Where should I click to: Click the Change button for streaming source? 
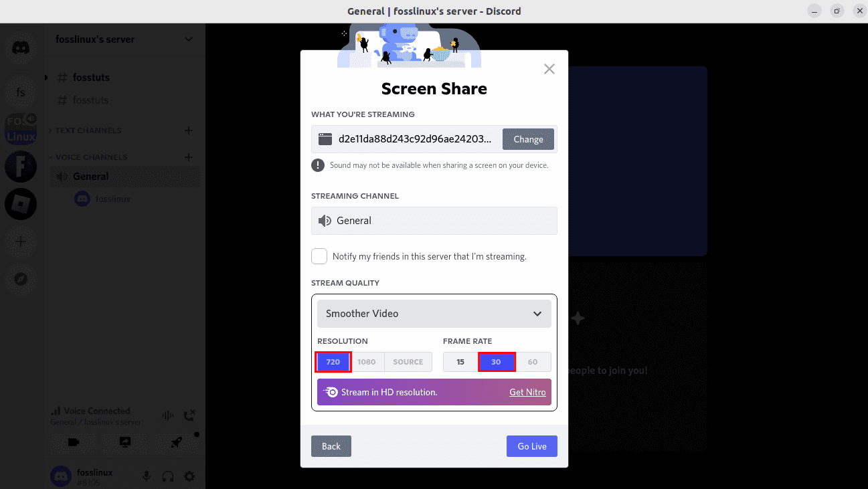point(528,139)
